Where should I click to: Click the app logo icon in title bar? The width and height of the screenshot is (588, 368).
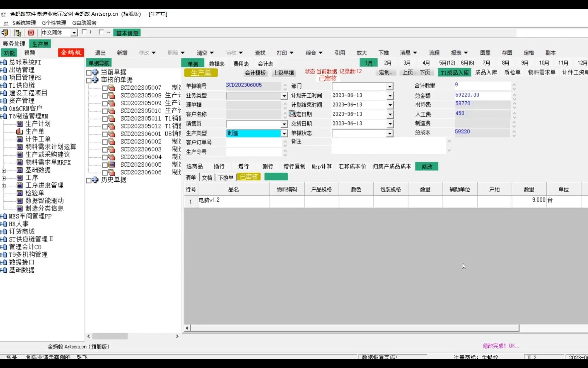[x=4, y=14]
